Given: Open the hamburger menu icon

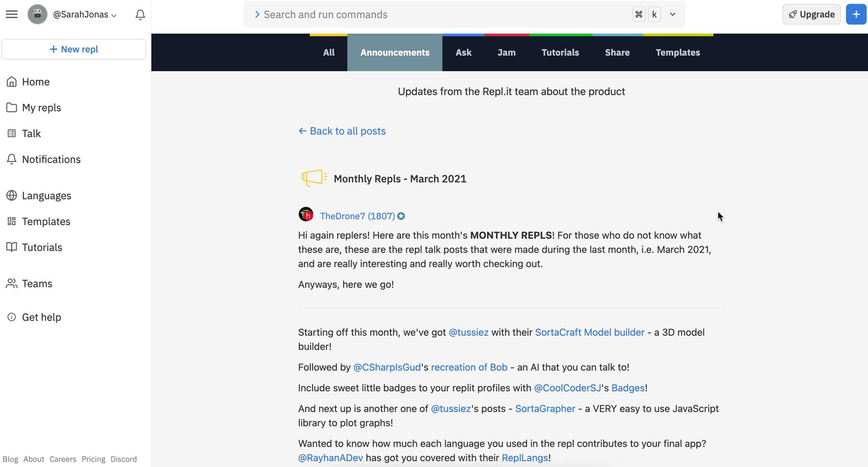Looking at the screenshot, I should [12, 14].
